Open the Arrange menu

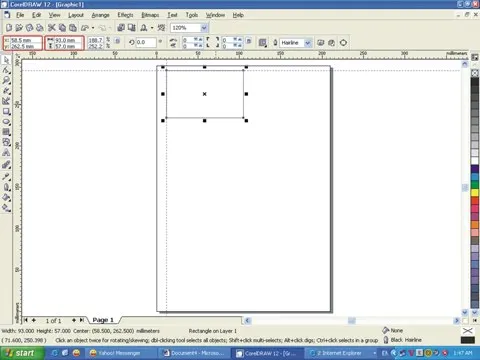100,15
